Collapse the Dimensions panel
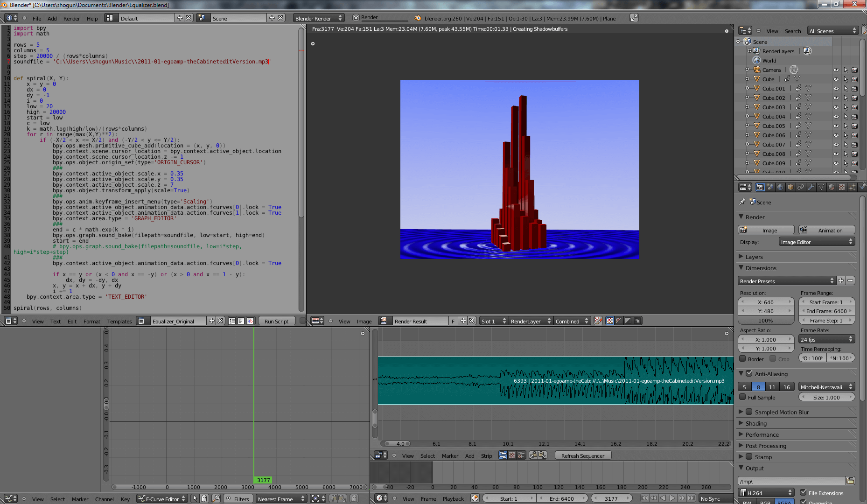 point(761,268)
